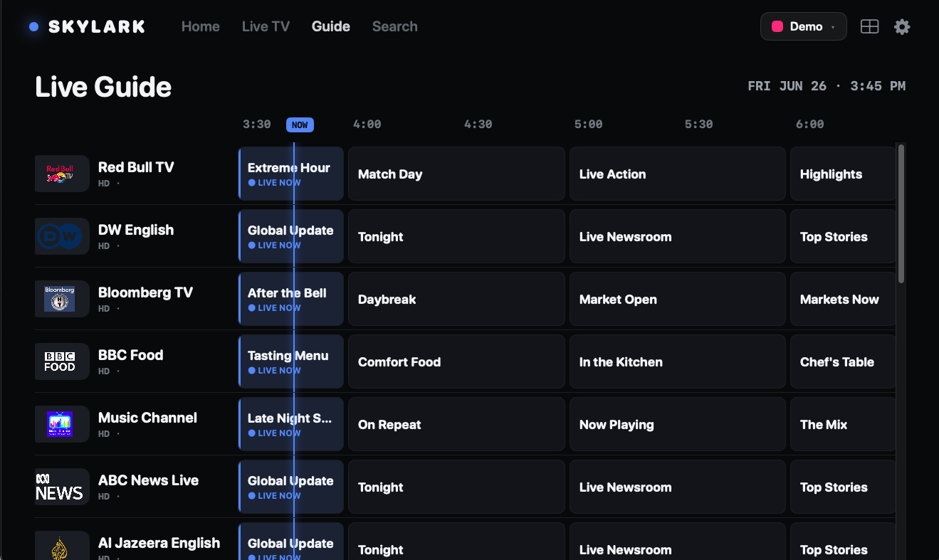Click the DW English channel name
This screenshot has width=939, height=560.
point(136,230)
